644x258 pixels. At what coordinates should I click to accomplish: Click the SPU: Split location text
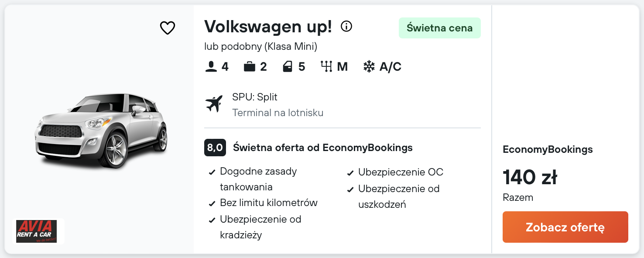[255, 97]
